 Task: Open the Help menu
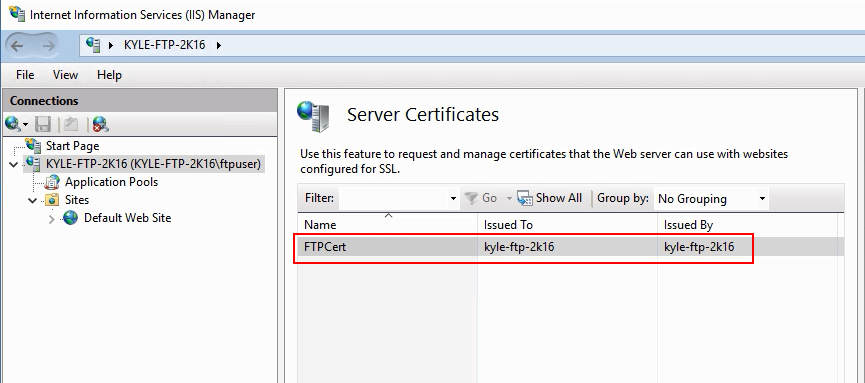pos(109,75)
